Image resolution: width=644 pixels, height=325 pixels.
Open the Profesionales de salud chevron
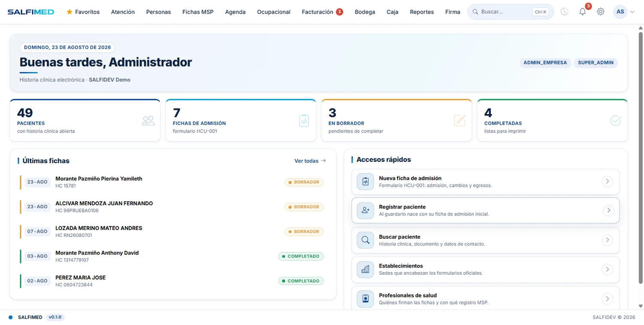coord(607,299)
